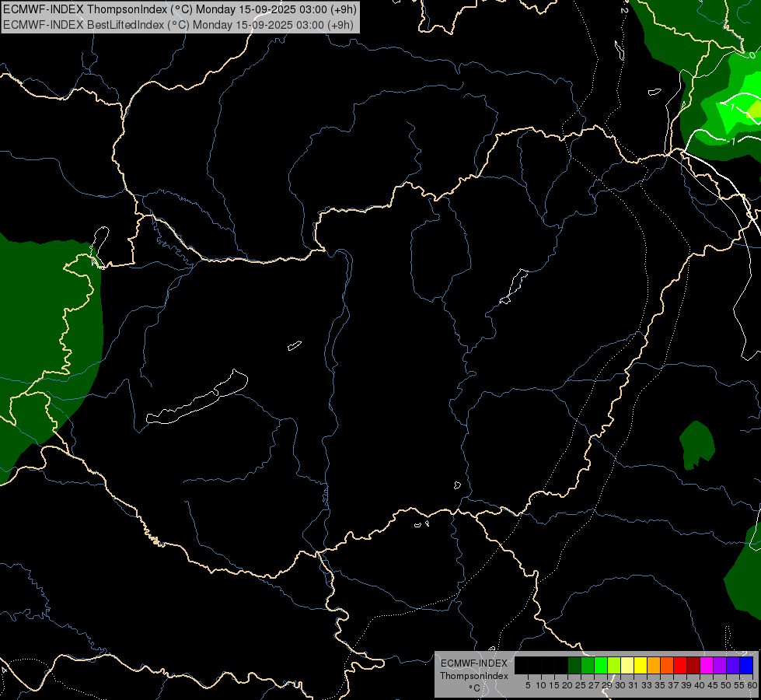
Task: Click the legend tick value 60
Action: pos(752,685)
